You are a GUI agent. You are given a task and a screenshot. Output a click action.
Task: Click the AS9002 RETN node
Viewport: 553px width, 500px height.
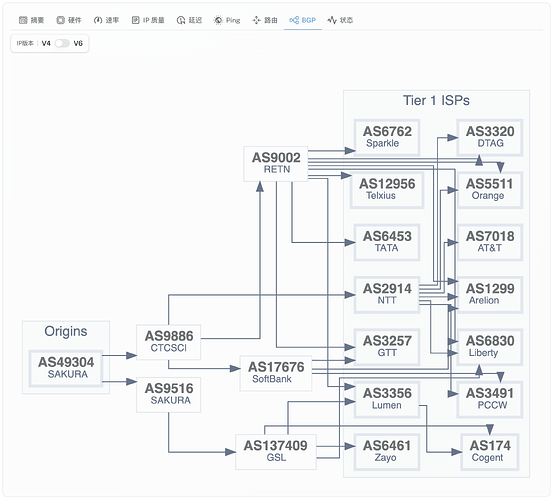point(276,164)
